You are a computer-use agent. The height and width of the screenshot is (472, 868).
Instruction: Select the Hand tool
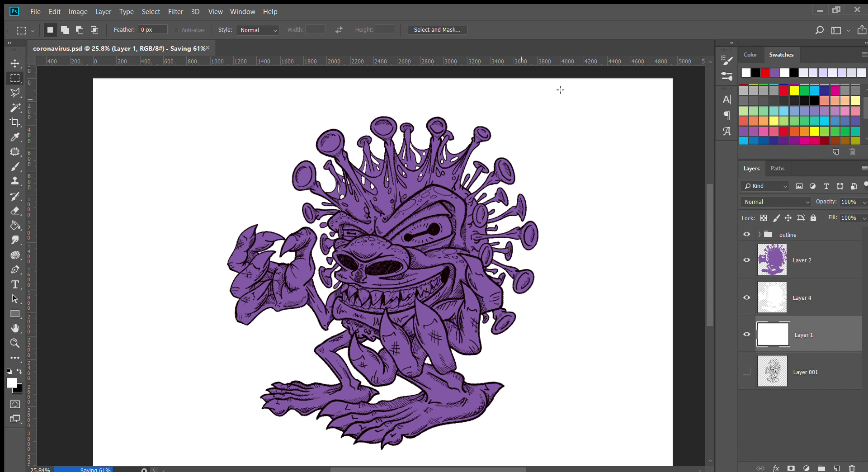pyautogui.click(x=15, y=328)
